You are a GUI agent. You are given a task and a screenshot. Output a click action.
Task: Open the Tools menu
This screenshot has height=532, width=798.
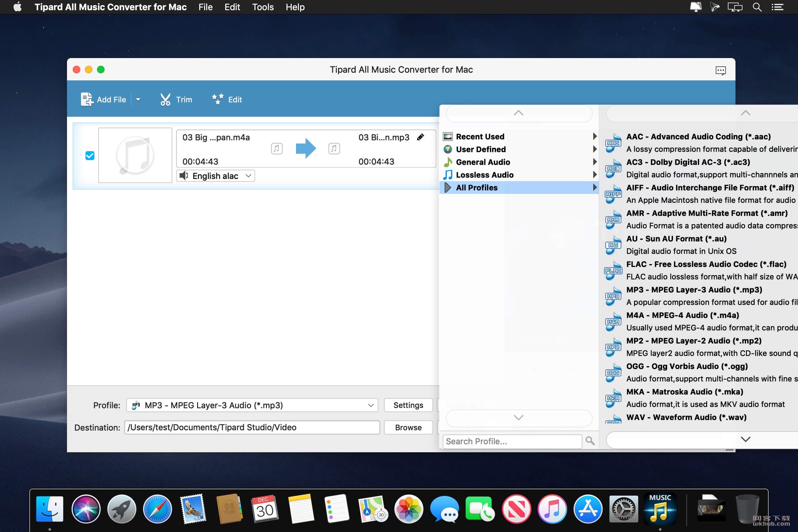pos(262,7)
